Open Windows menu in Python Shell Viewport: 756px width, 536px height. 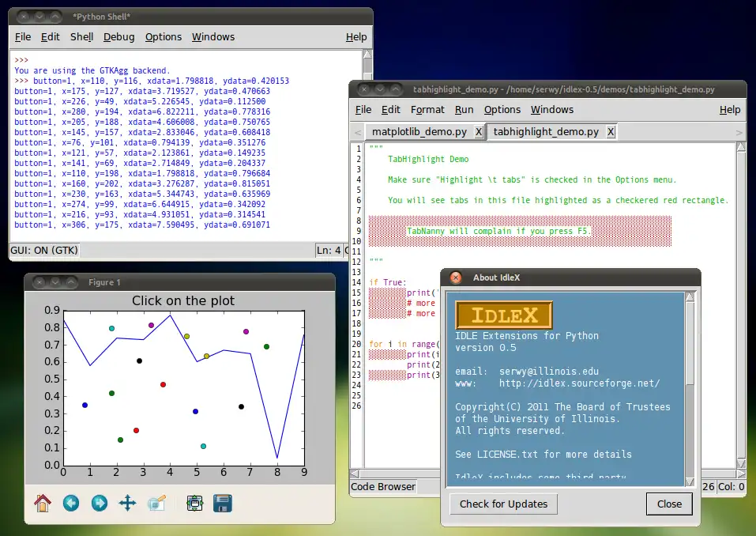[213, 36]
